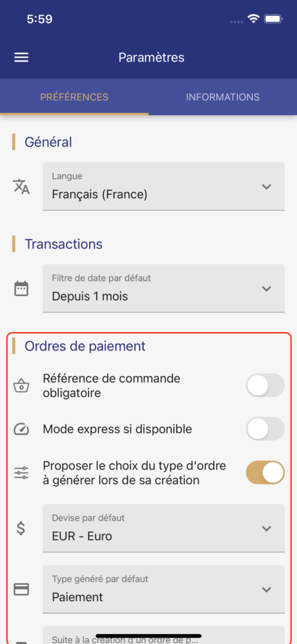Tap the calendar icon beside date filter

pos(21,288)
